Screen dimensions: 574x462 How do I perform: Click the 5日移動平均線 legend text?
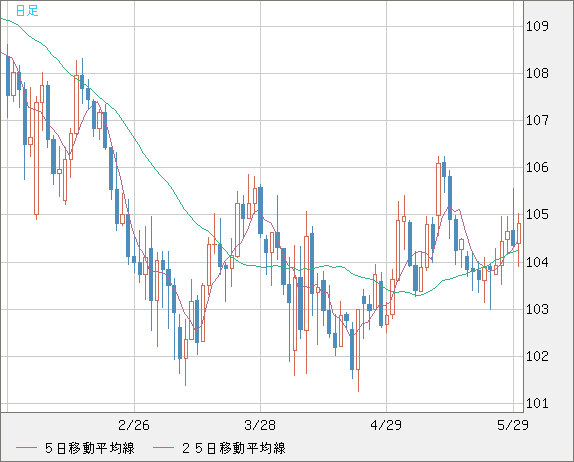click(x=90, y=448)
